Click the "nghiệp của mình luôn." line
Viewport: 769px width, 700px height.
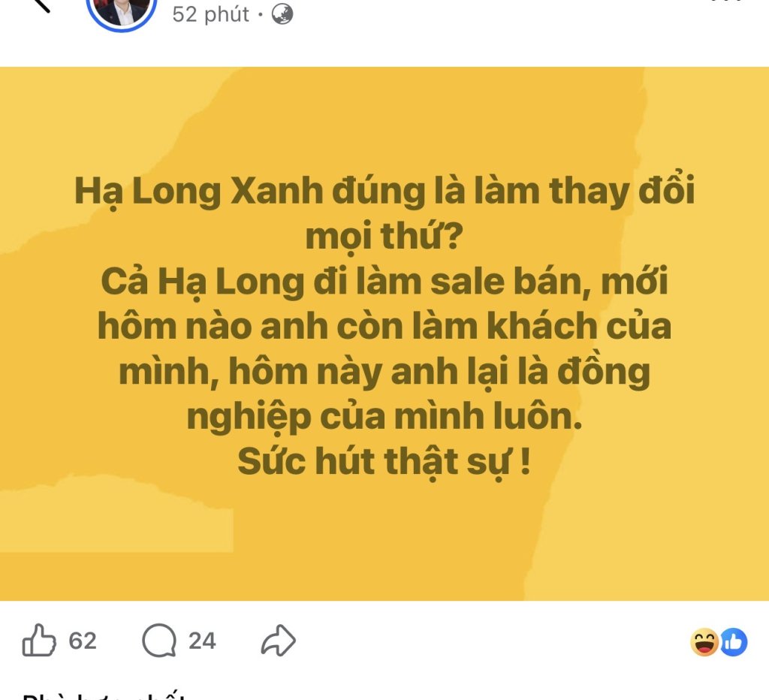[384, 417]
